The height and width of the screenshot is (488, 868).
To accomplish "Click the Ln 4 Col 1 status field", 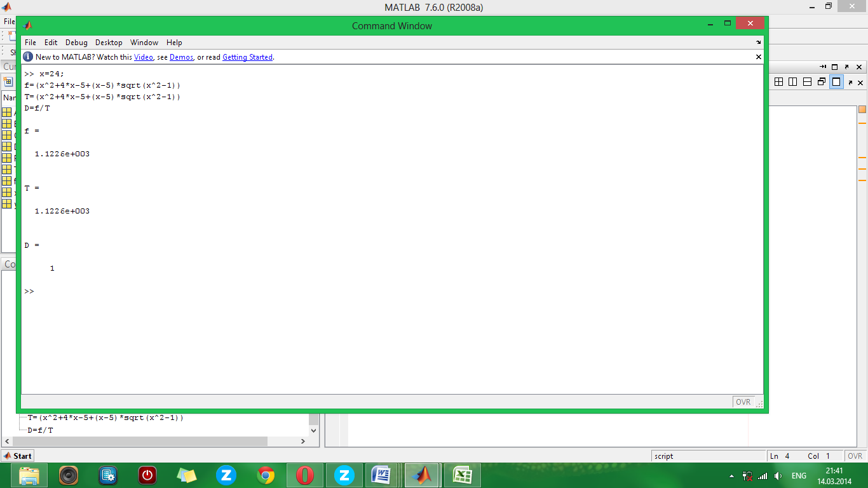I will tap(805, 456).
